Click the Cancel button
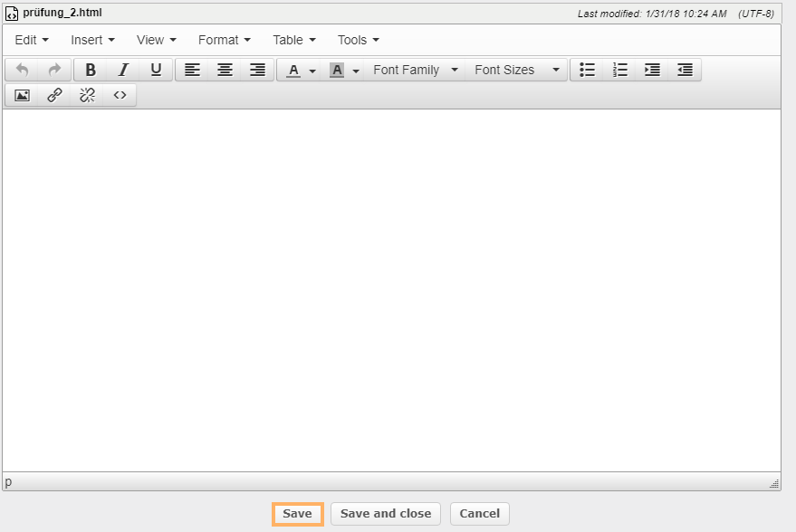 pos(479,514)
